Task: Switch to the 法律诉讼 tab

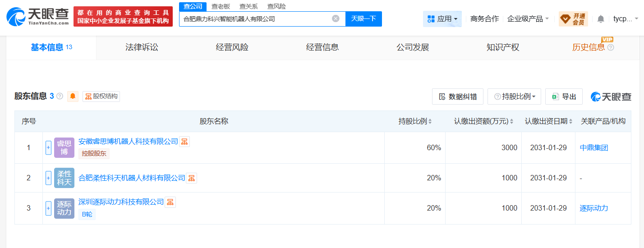Action: tap(142, 47)
